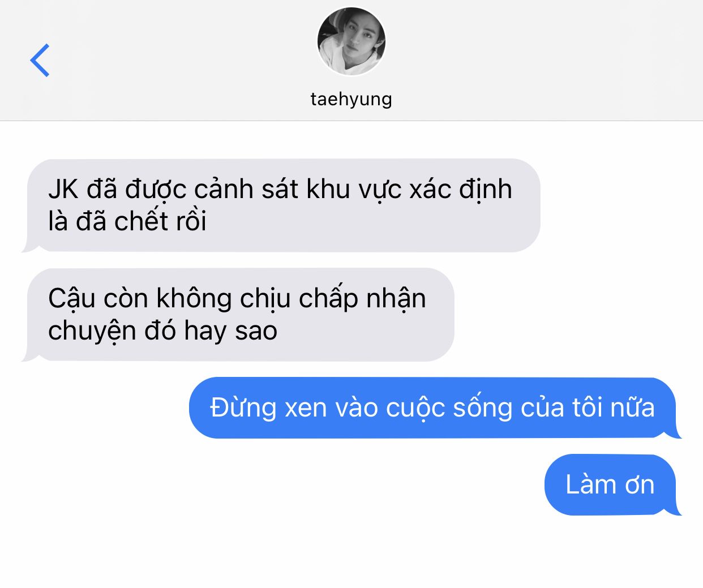
Task: Select the gray 'Cậu còn không chịu' message bubble
Action: point(238,315)
